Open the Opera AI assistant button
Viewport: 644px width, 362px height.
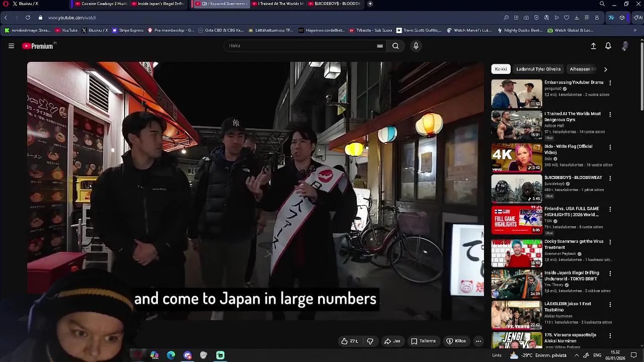coord(637,18)
